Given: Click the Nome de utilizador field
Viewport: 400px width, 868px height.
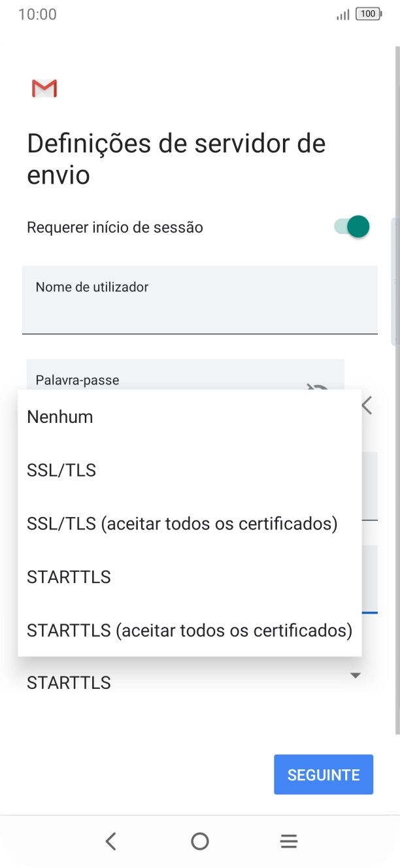Looking at the screenshot, I should (200, 299).
